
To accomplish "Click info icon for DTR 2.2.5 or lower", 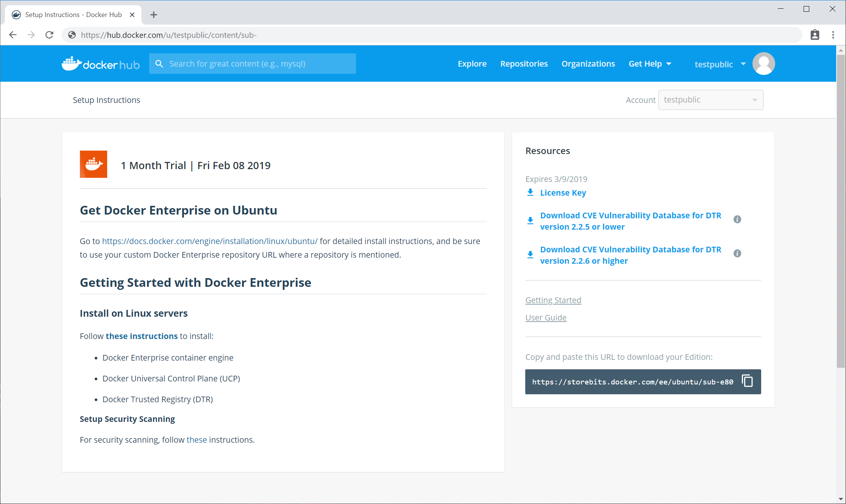I will coord(737,219).
